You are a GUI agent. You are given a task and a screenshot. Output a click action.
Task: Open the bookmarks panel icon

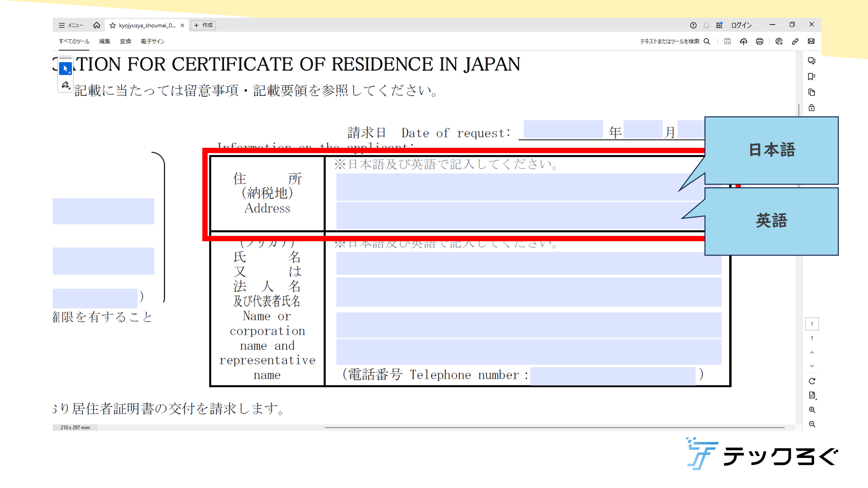811,77
